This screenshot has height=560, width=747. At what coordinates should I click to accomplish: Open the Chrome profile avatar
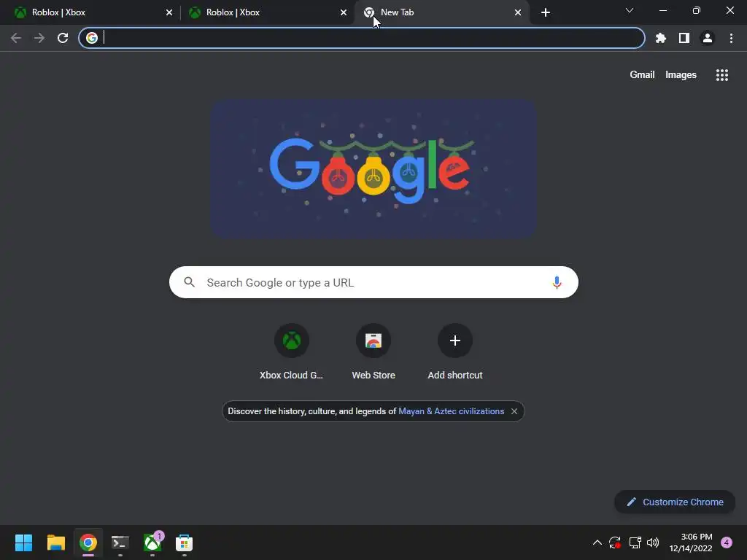tap(708, 38)
